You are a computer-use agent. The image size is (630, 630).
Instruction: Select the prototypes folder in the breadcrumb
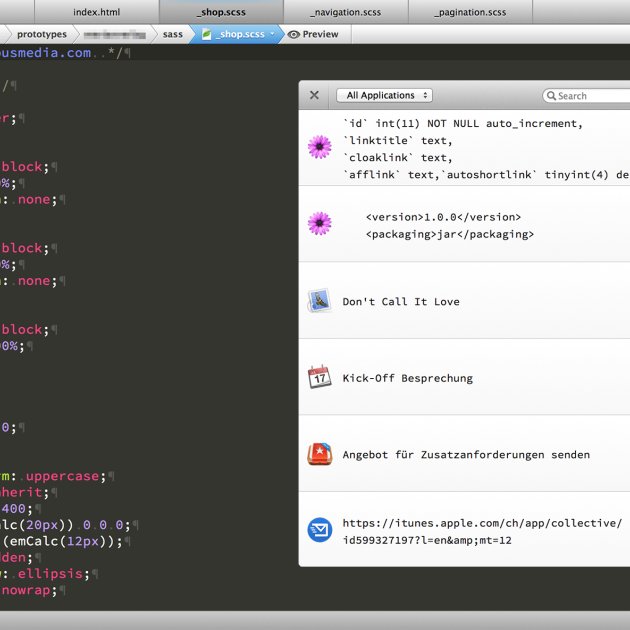41,34
